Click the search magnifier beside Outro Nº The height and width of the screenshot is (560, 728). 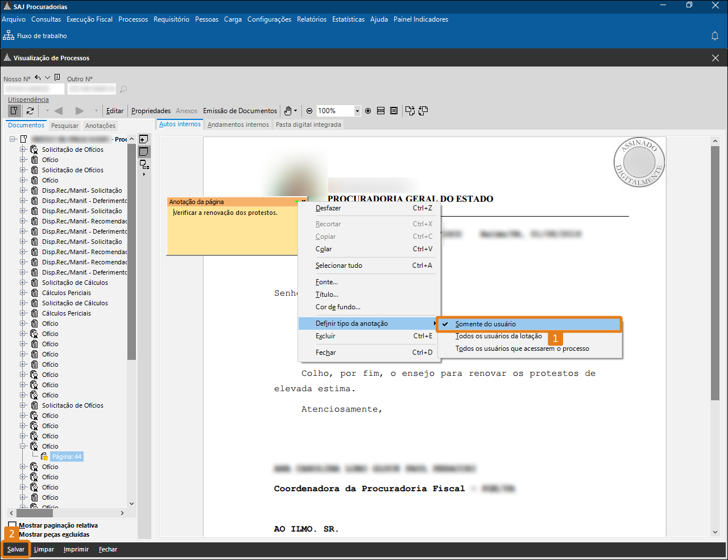pos(123,89)
